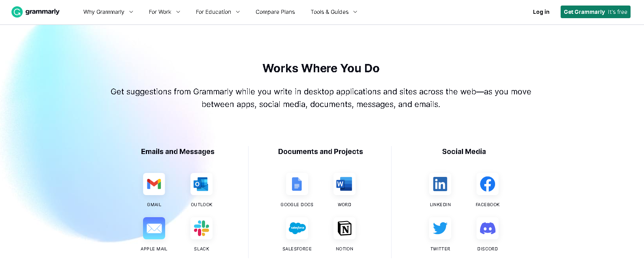Image resolution: width=644 pixels, height=278 pixels.
Task: Click the NOTION label
Action: coord(345,249)
